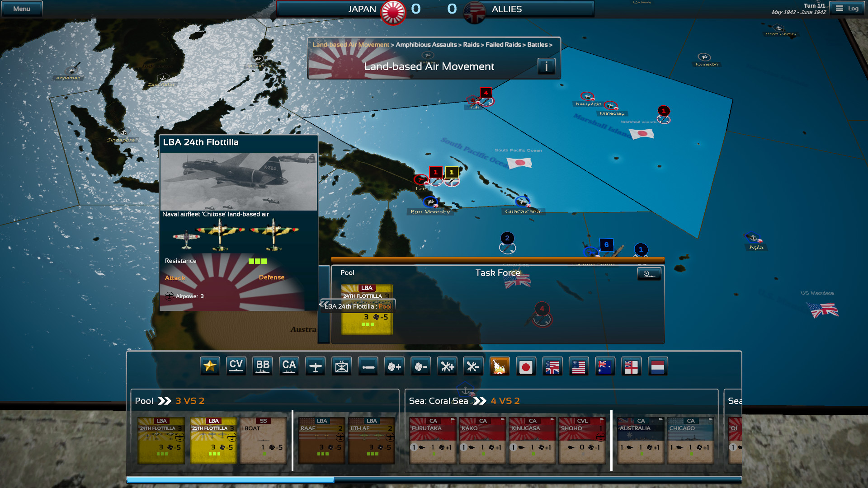Click the Australia flag filter
Image resolution: width=868 pixels, height=488 pixels.
[x=605, y=366]
